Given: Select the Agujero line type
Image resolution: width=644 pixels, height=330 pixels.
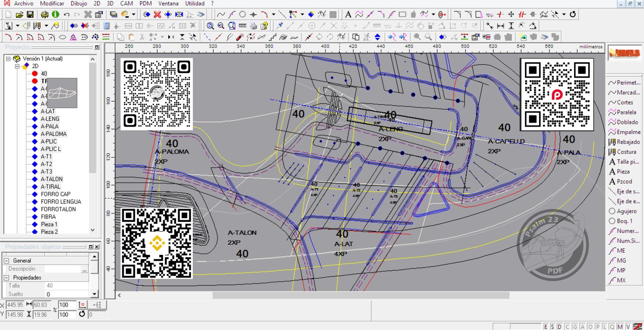Looking at the screenshot, I should (x=623, y=211).
